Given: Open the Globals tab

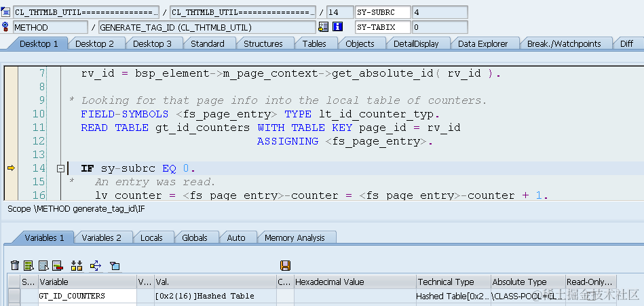Looking at the screenshot, I should [195, 237].
